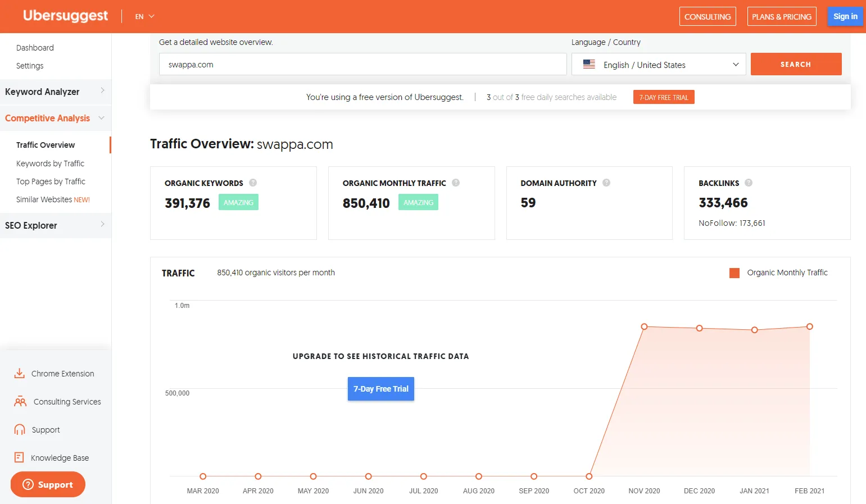Click help icon next to Organic Keywords

(253, 183)
